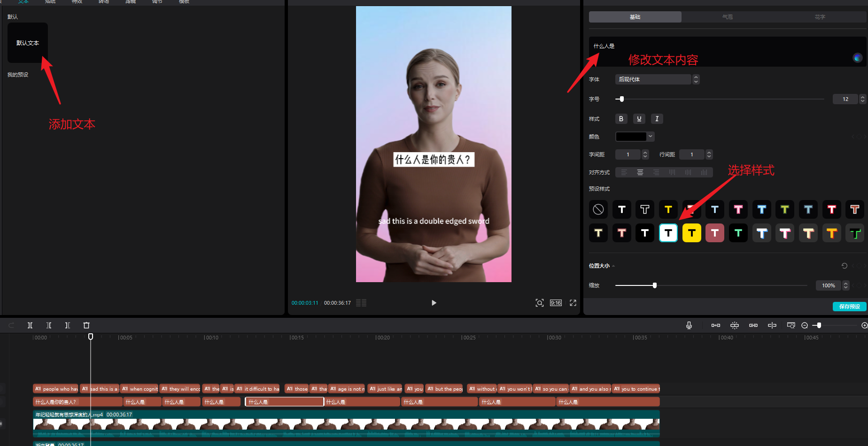Screen dimensions: 868x446
Task: Open the 9:16 aspect ratio selector
Action: (556, 303)
